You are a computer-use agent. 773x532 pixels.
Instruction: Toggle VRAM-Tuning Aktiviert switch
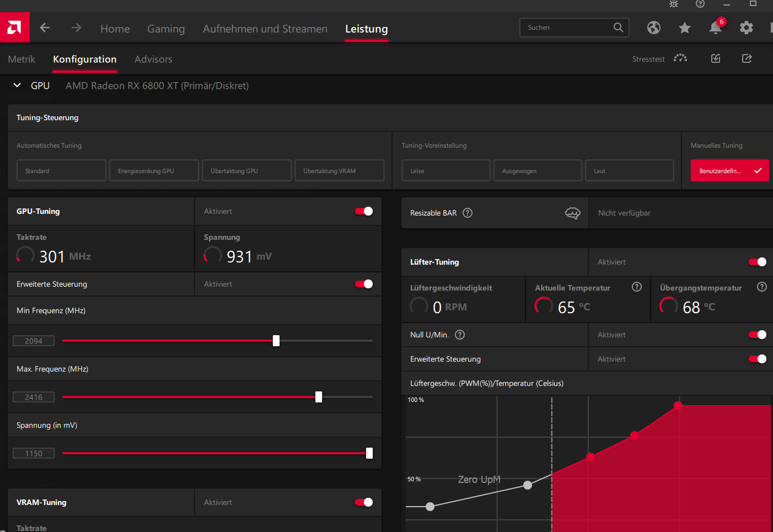coord(364,502)
